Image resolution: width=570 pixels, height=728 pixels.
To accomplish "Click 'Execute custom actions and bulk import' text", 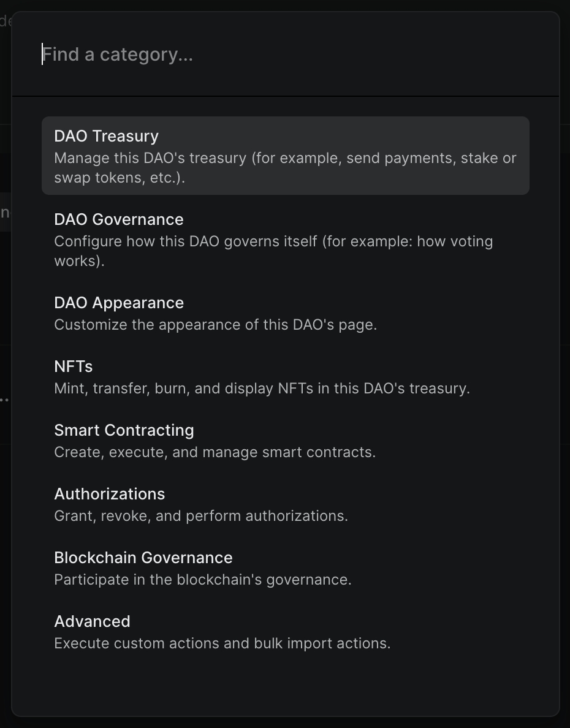I will click(222, 643).
